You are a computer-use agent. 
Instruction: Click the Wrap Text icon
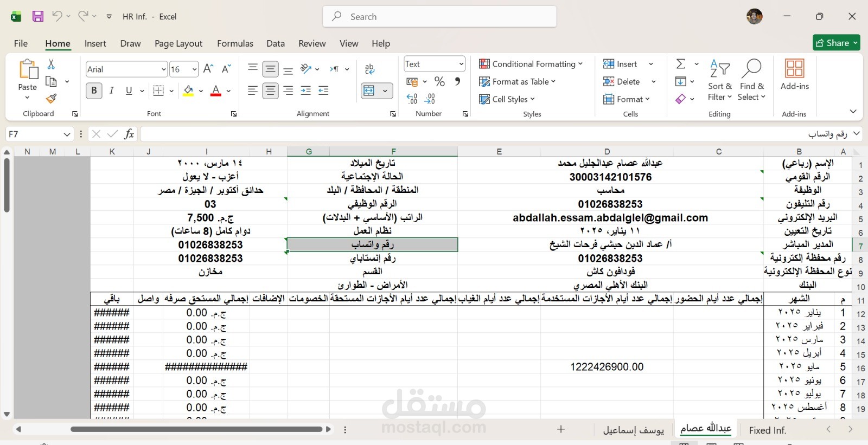370,69
